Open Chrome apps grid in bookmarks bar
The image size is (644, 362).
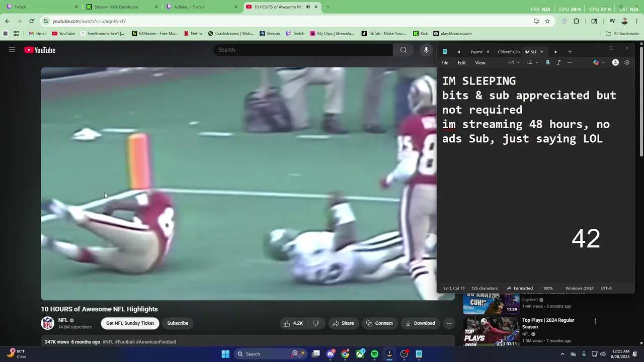coord(16,34)
